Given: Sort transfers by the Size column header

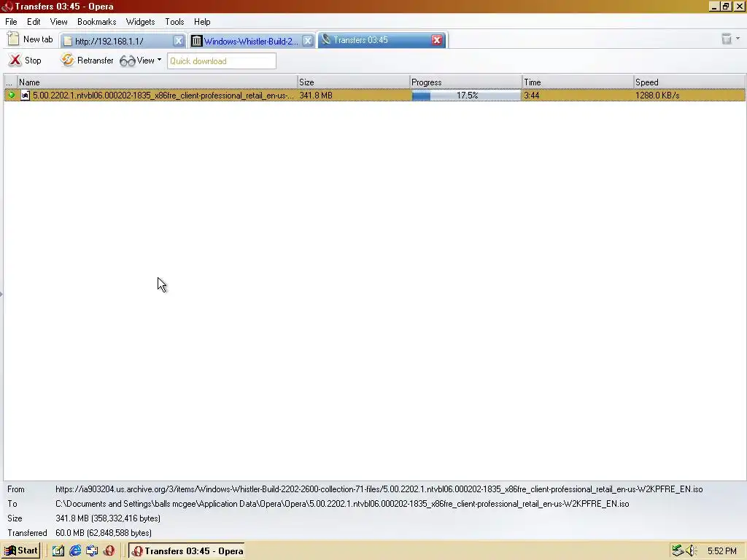Looking at the screenshot, I should (354, 82).
